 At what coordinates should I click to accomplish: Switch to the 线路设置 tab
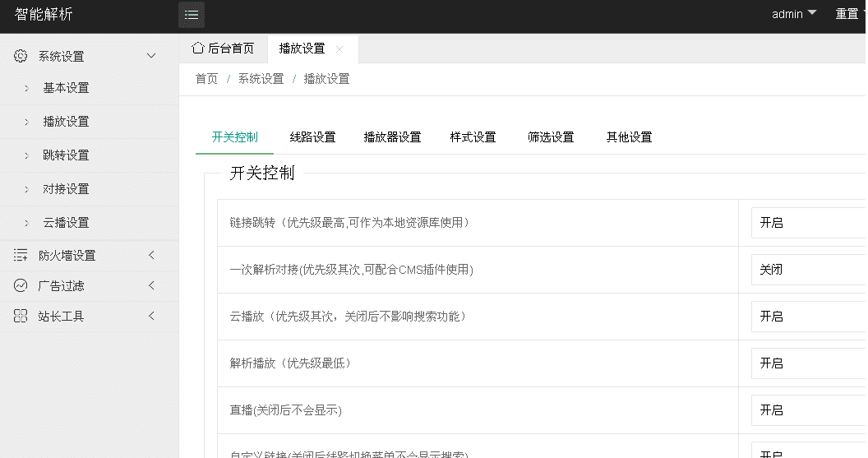(x=312, y=137)
